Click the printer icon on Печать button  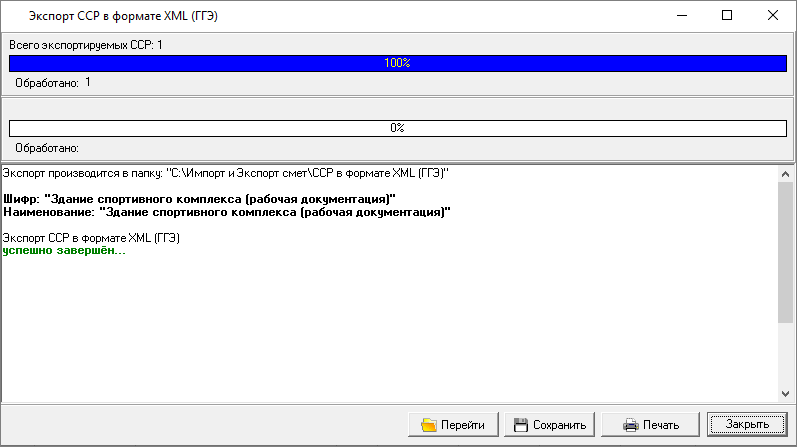(630, 424)
